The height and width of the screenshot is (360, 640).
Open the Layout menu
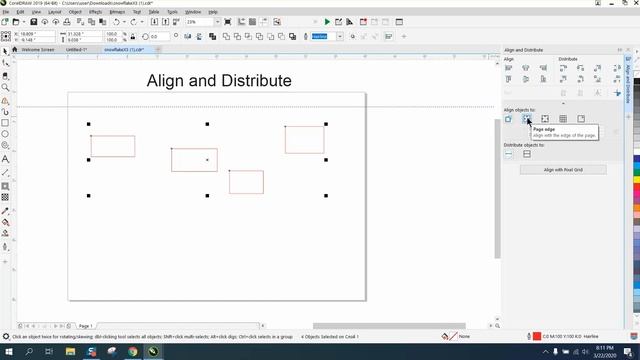click(55, 12)
